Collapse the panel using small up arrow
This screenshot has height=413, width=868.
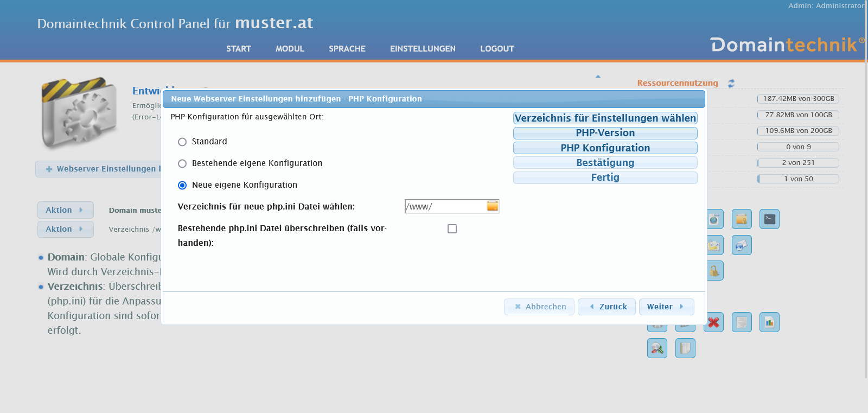pos(598,77)
